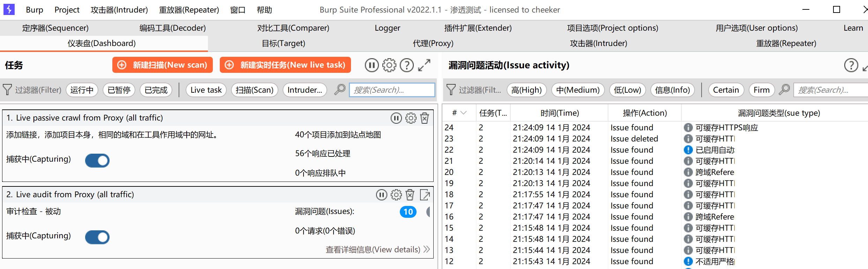This screenshot has width=868, height=269.
Task: Click the Tasks filter funnel icon
Action: (7, 90)
